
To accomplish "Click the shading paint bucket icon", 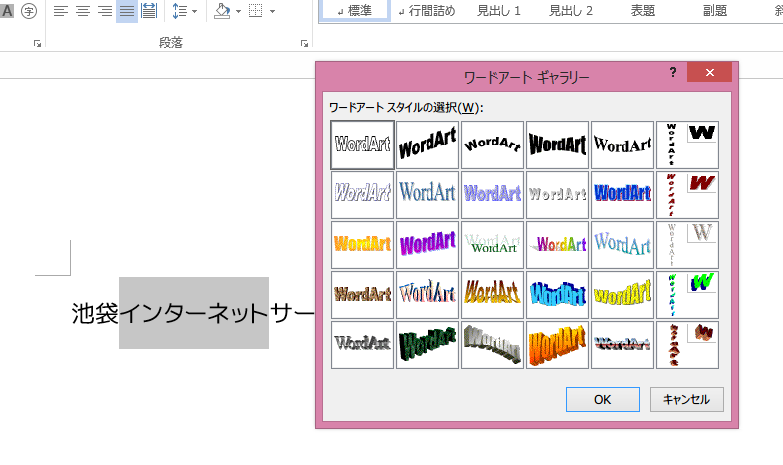I will pos(222,10).
